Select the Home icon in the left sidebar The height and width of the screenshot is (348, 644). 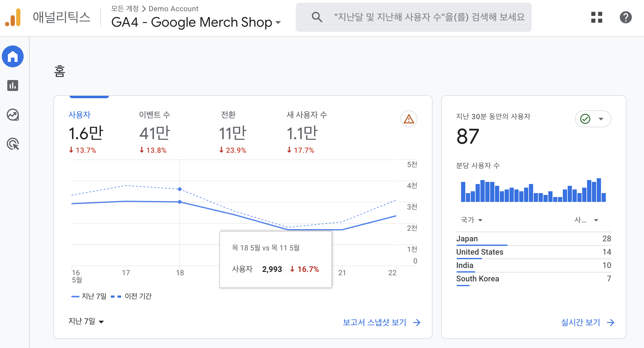point(13,56)
